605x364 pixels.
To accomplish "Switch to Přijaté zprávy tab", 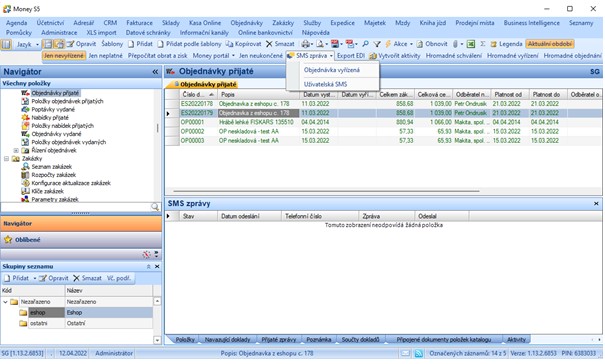I will coord(279,340).
